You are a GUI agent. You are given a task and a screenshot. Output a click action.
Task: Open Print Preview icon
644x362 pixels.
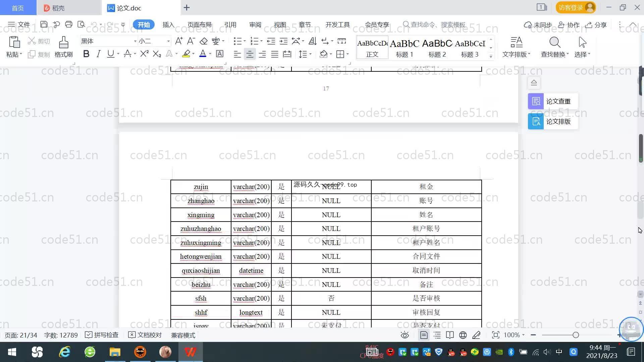[x=81, y=24]
